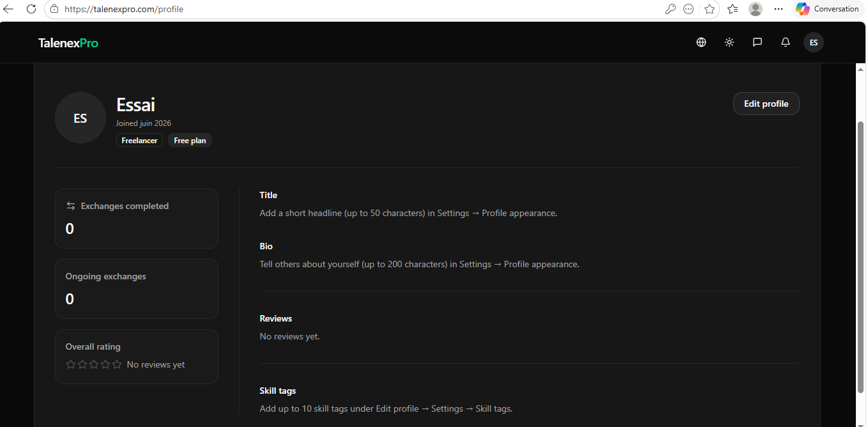Image resolution: width=868 pixels, height=427 pixels.
Task: Open the saved passwords key icon
Action: 670,9
